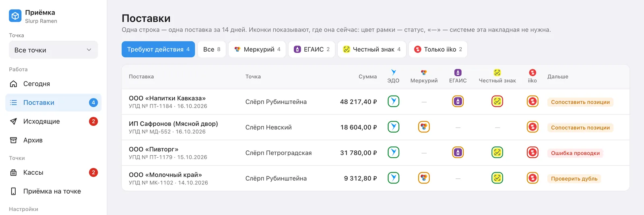Click Честный знак icon for Молочный край
The image size is (644, 215).
tap(497, 177)
